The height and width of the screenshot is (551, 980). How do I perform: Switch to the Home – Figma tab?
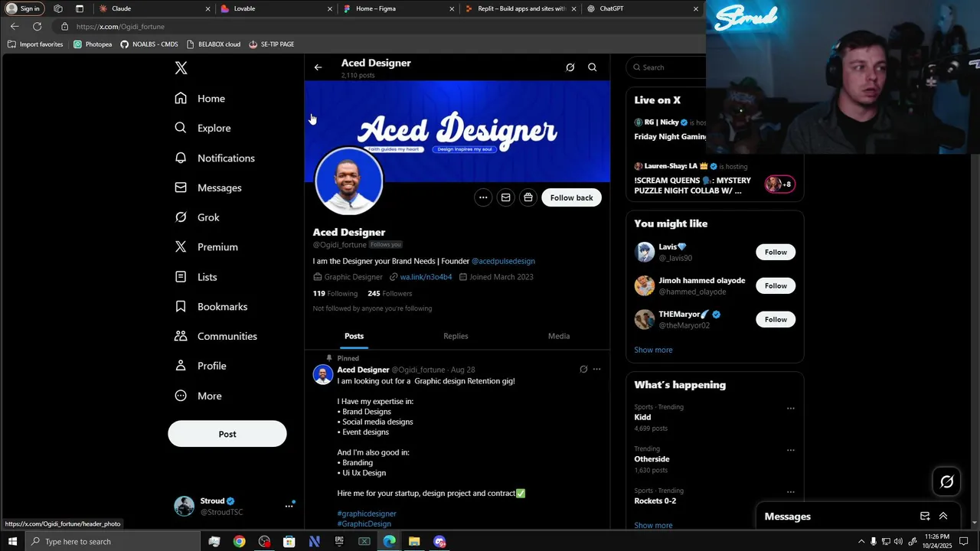point(398,8)
